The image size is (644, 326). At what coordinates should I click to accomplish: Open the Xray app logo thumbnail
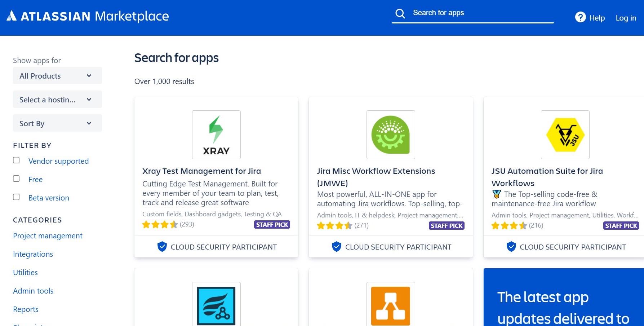click(x=216, y=135)
